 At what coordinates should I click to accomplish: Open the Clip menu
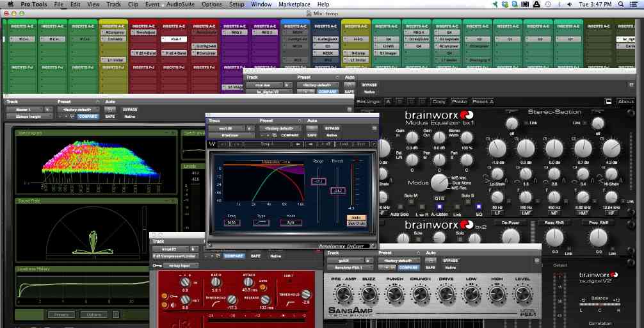(133, 4)
